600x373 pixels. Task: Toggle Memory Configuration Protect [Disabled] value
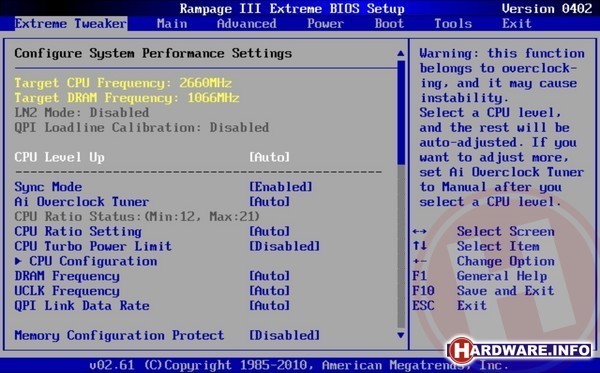pyautogui.click(x=284, y=336)
